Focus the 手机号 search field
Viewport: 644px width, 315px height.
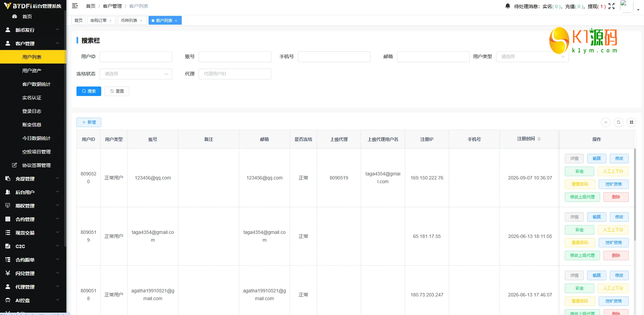click(x=334, y=56)
